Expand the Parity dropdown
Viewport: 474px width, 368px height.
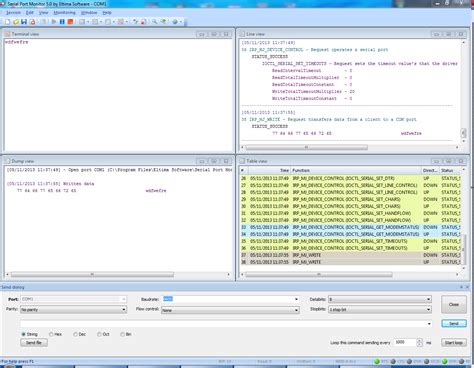[x=124, y=310]
